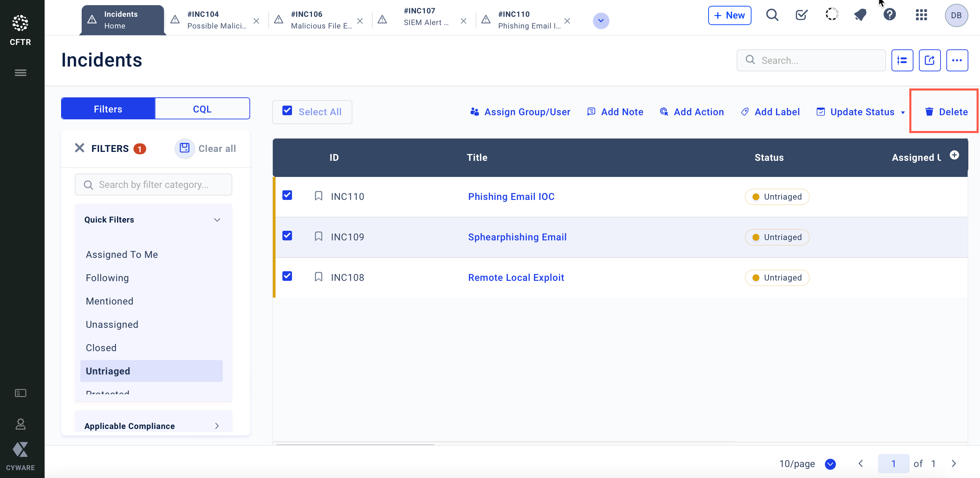
Task: Click the Search by filter category field
Action: [154, 184]
